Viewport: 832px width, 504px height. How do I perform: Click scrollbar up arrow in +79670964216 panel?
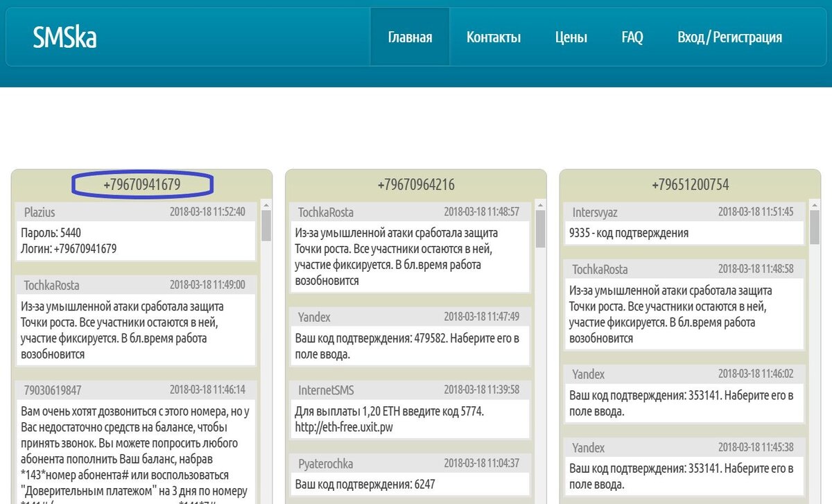[540, 205]
